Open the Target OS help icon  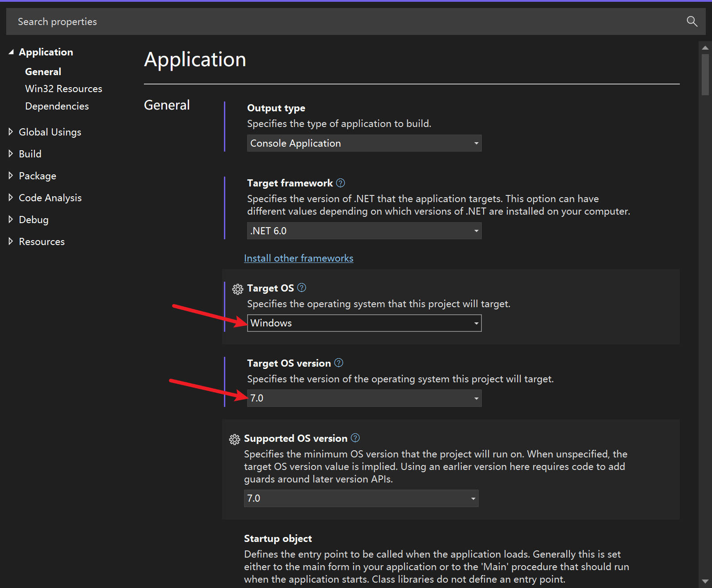302,288
